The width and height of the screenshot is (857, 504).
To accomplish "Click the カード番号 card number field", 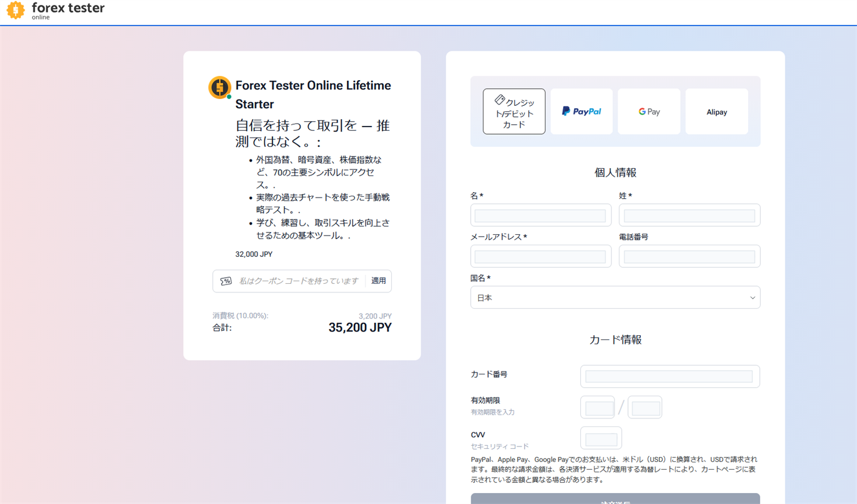I will point(670,376).
